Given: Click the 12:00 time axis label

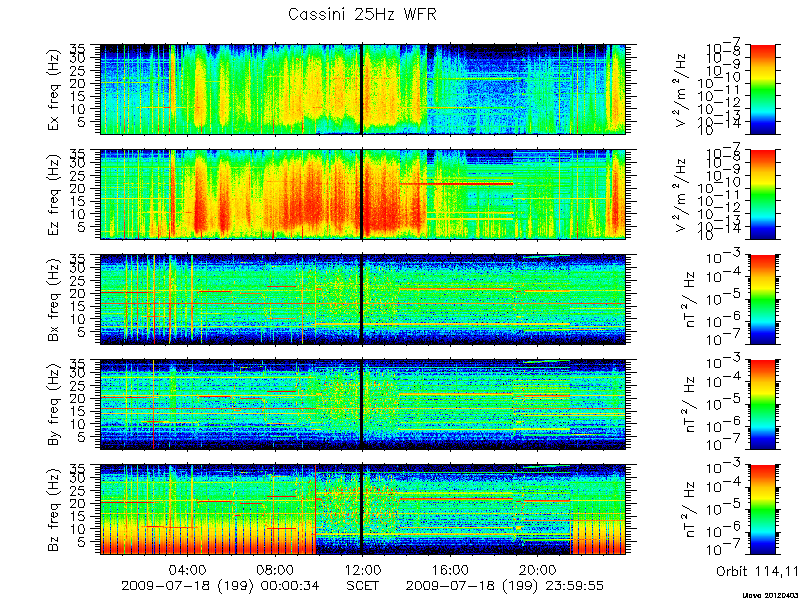Looking at the screenshot, I should (x=363, y=569).
